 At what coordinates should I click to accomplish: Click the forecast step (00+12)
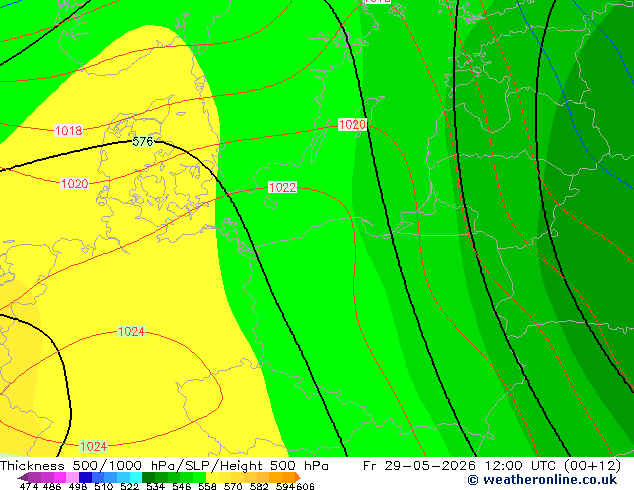click(x=592, y=466)
